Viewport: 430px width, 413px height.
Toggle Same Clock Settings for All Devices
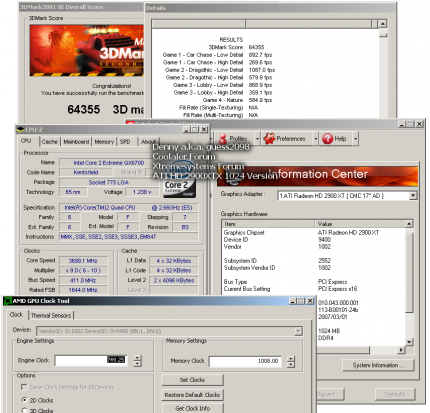24,387
